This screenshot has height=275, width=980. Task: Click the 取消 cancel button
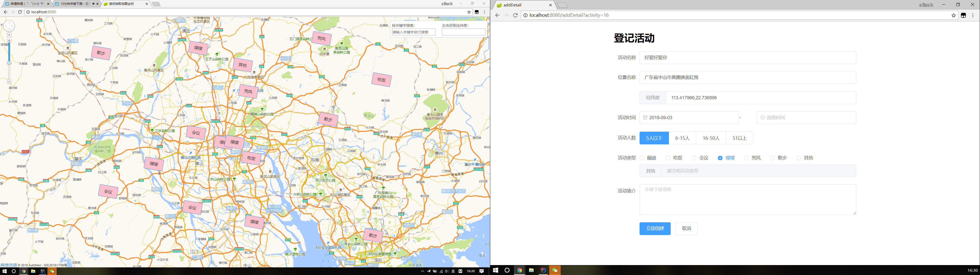(x=686, y=229)
